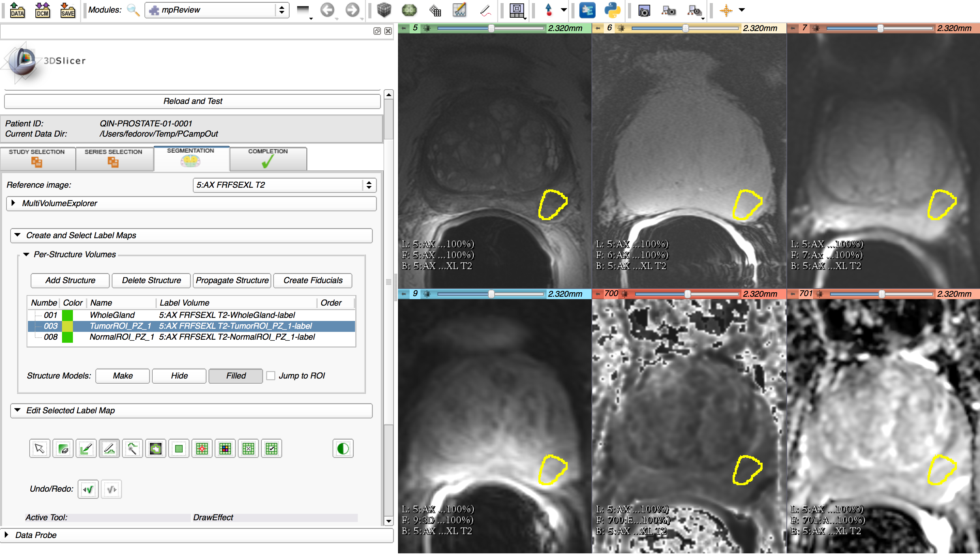Click the Propagate Structure button

pos(232,280)
